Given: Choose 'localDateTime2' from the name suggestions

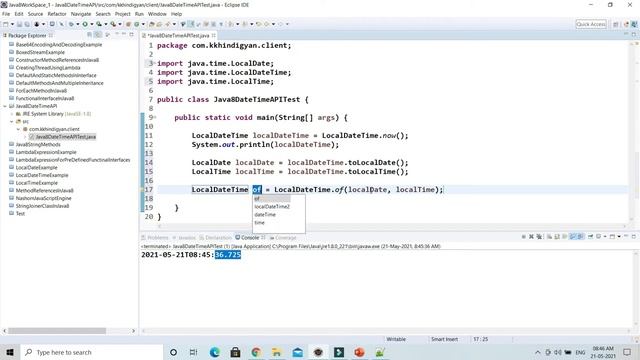Looking at the screenshot, I should coord(272,207).
